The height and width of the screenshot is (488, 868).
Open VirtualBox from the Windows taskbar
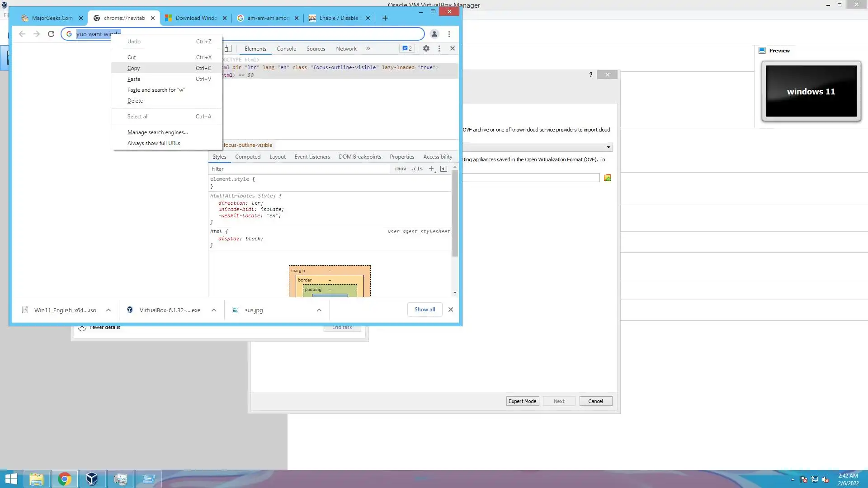[92, 479]
